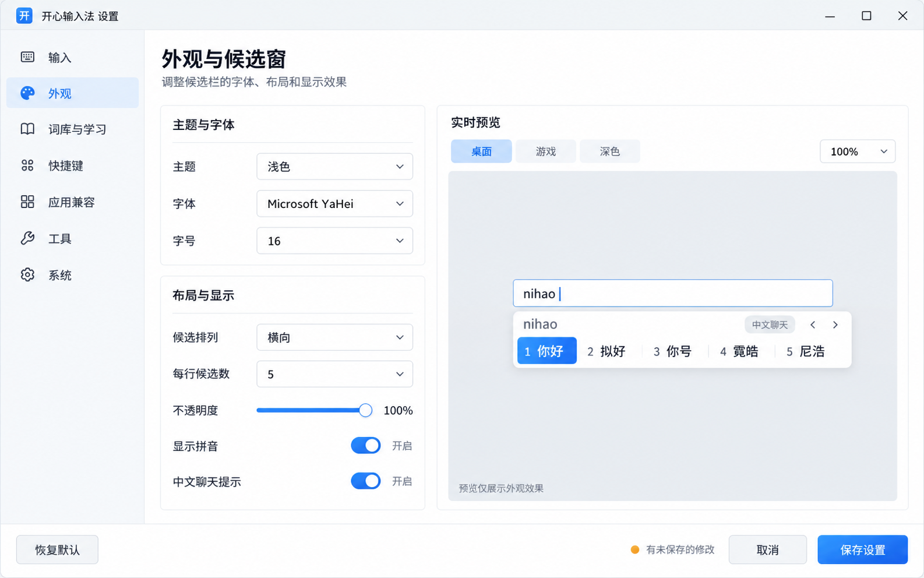Select candidate 2 拟好

606,351
